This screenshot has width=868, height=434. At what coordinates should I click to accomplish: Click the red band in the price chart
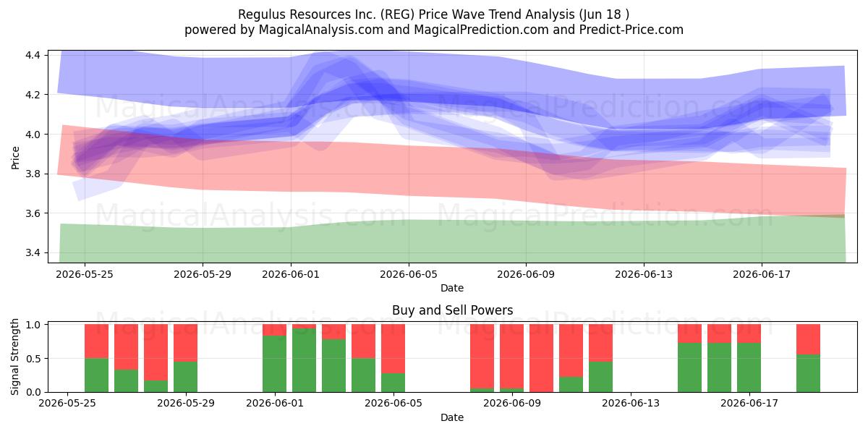tap(452, 172)
